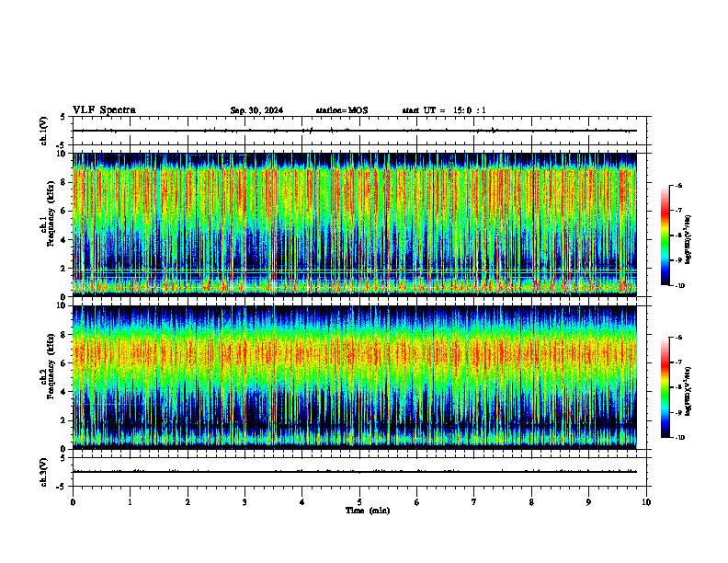Select the "start UT = 15:0 :1" text
This screenshot has width=728, height=563.
pos(444,110)
